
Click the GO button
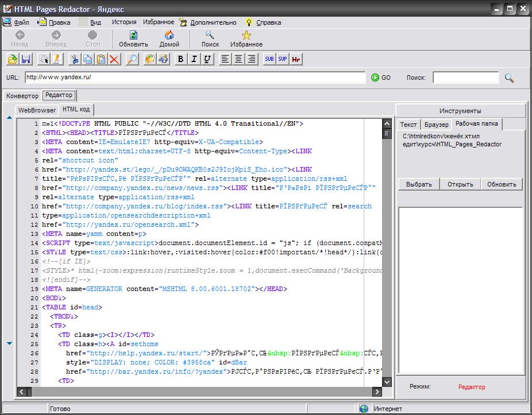tap(380, 77)
